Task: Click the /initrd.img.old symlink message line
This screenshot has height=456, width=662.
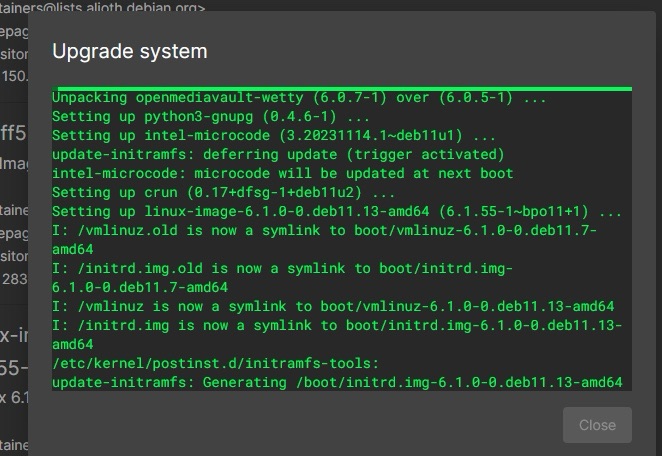Action: 282,268
